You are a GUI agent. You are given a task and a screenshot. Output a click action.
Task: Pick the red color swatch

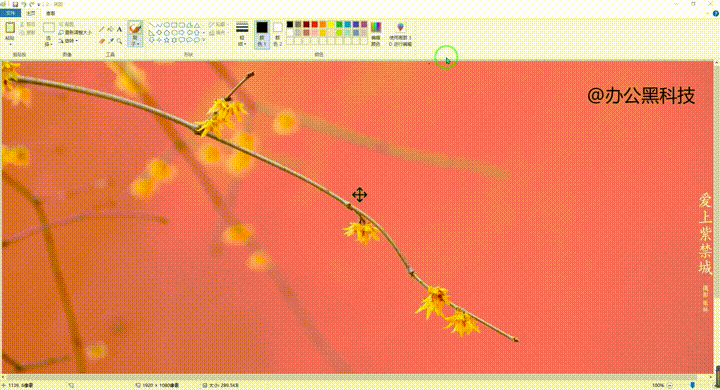pos(315,24)
